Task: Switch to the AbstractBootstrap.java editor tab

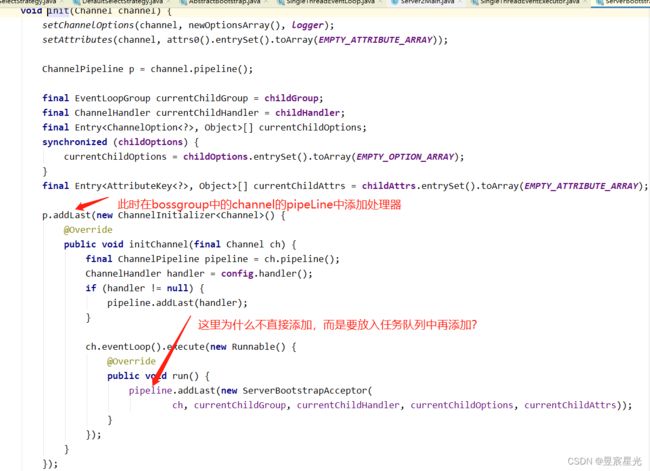Action: [x=224, y=2]
